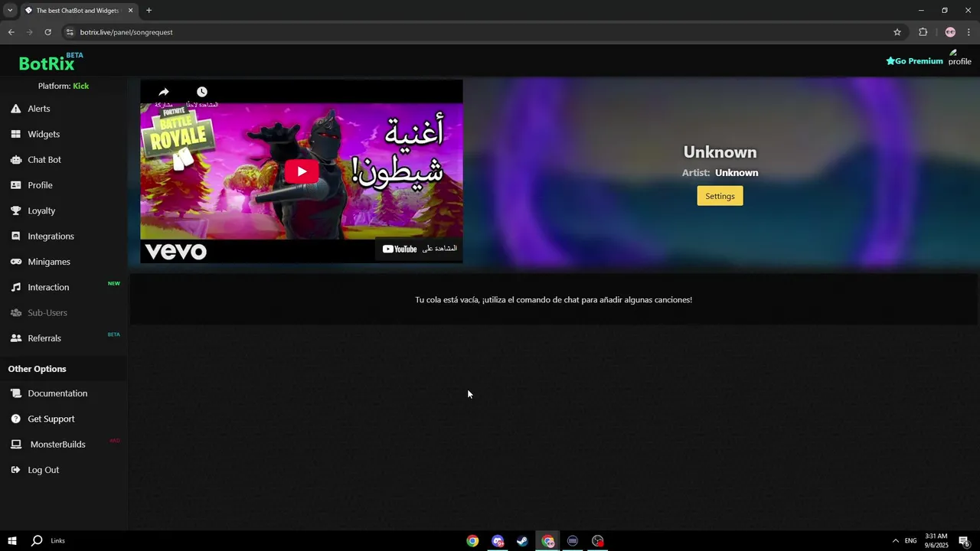Click the Referrals people icon

15,338
